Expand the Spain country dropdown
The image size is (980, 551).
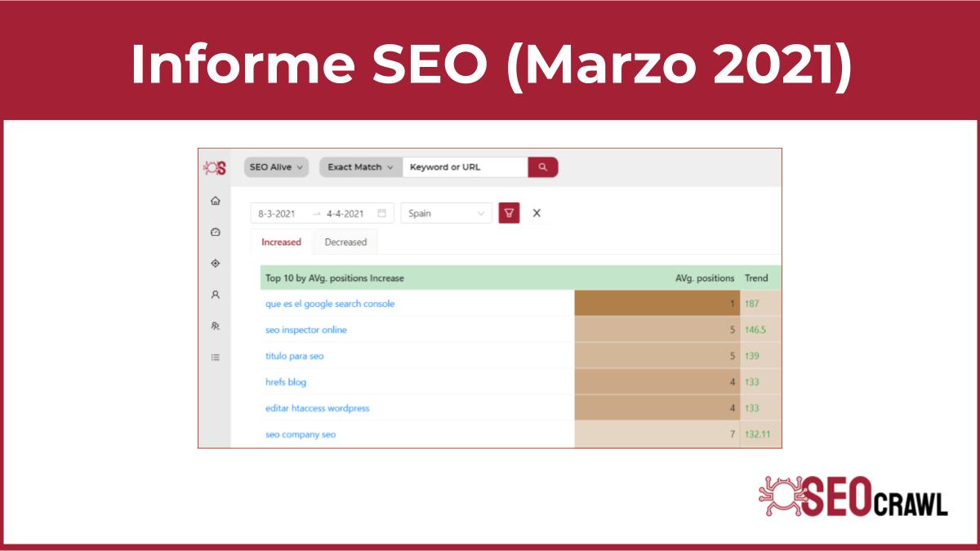point(446,213)
